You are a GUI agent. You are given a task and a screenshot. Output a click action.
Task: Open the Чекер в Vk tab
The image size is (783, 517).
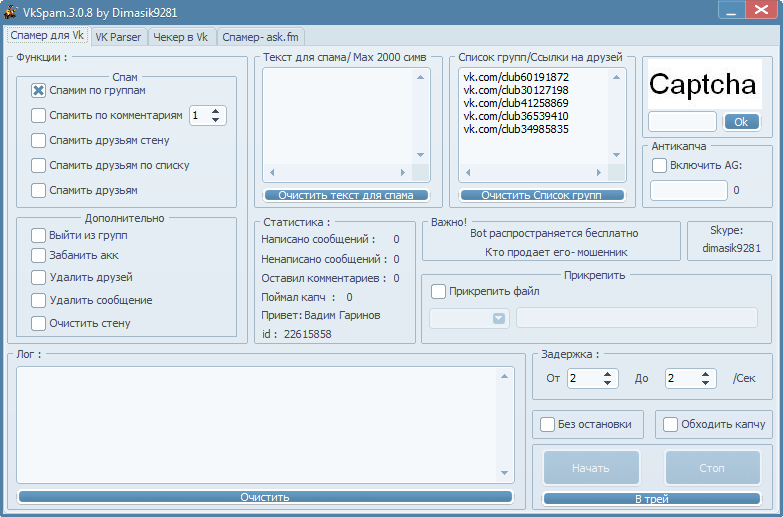pos(181,37)
